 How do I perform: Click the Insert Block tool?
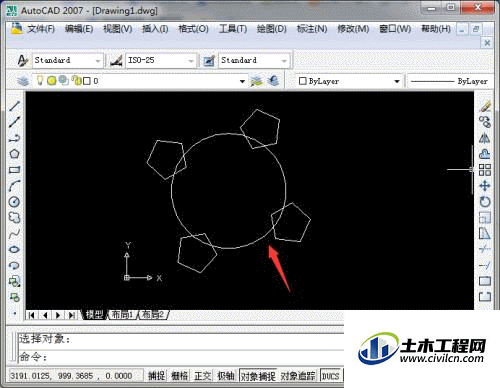point(14,281)
